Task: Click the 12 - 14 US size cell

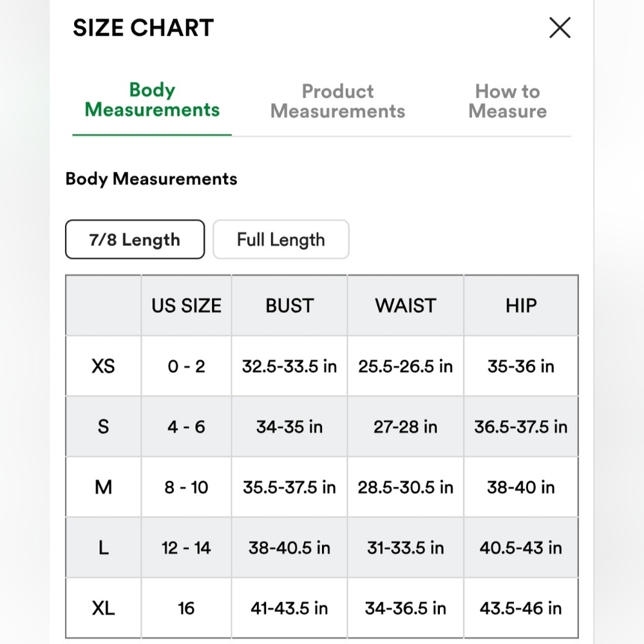Action: click(x=185, y=547)
